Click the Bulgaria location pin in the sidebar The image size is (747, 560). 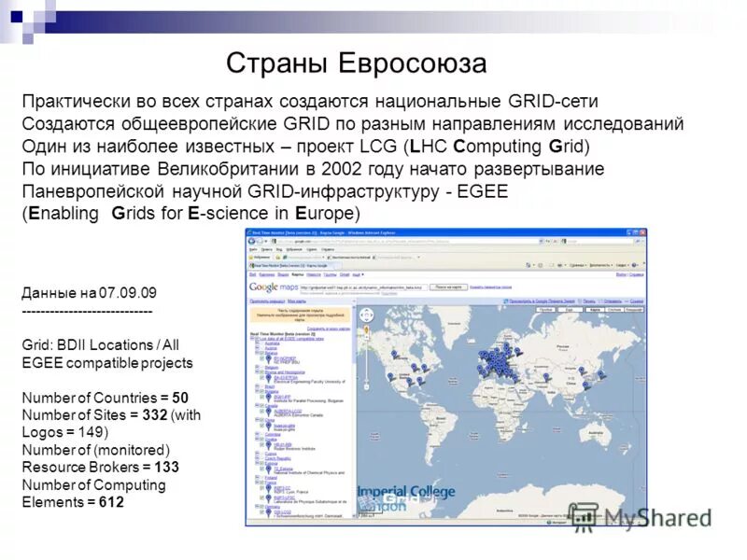point(269,395)
